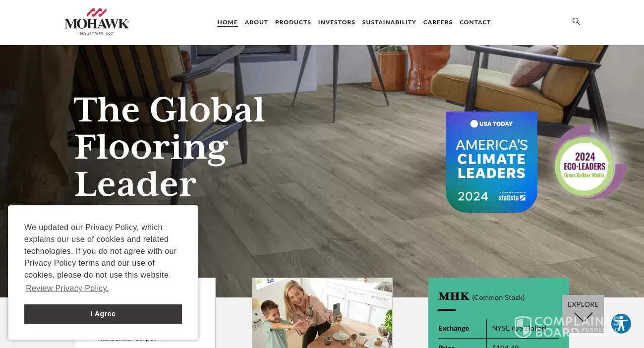Viewport: 644px width, 348px height.
Task: Open the Review Privacy Policy link
Action: [67, 289]
